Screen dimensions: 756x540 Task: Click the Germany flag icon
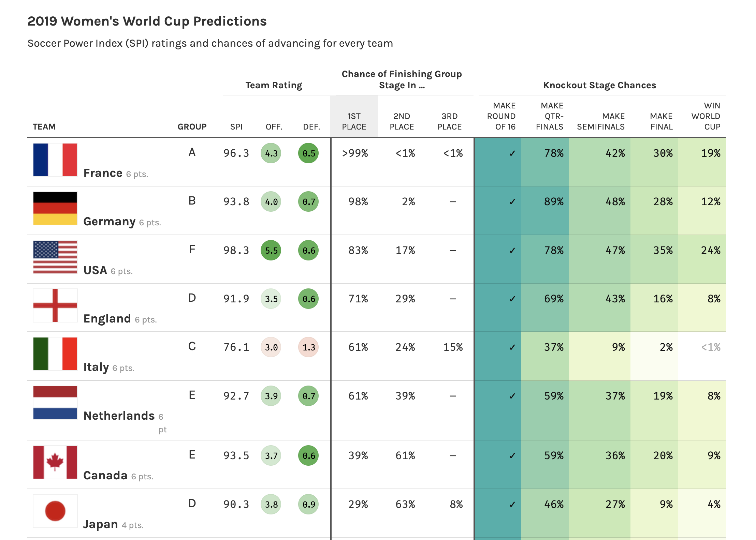tap(55, 208)
